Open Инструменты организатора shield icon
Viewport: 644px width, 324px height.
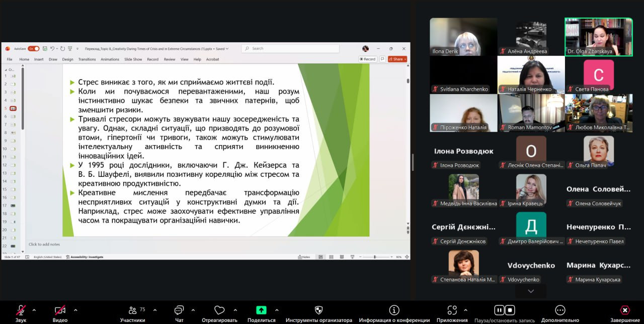pos(318,310)
